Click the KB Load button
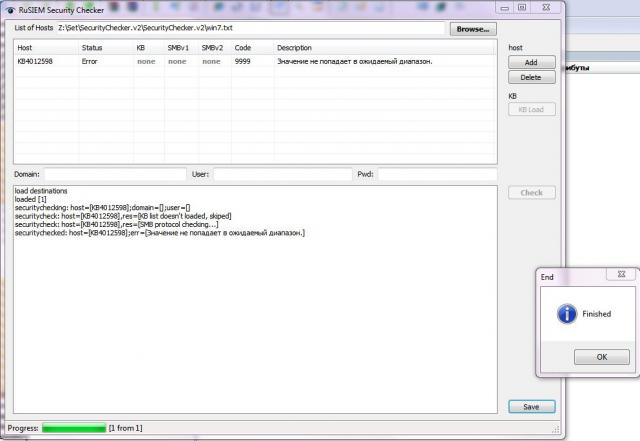Screen dimensions: 640x441 pyautogui.click(x=531, y=110)
